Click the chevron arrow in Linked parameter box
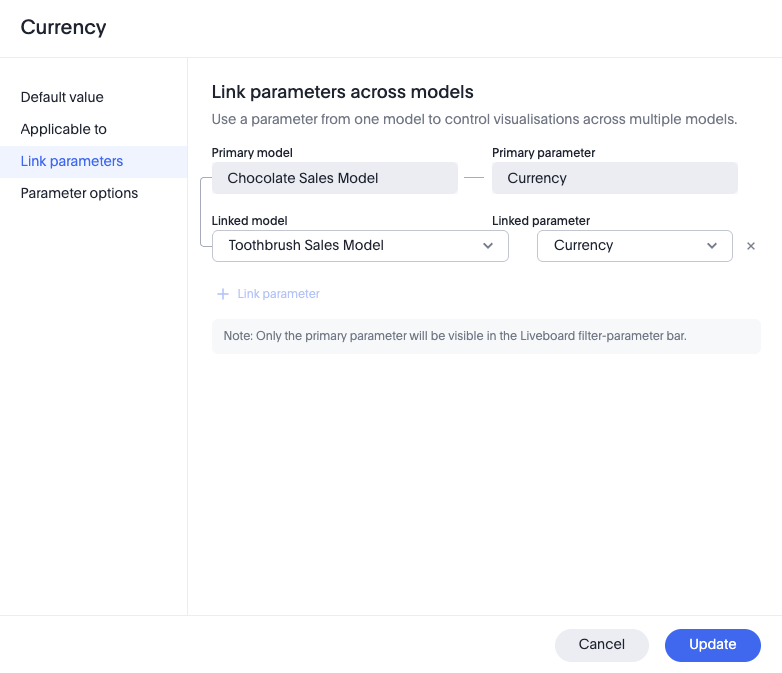Screen dimensions: 782x673 [712, 246]
